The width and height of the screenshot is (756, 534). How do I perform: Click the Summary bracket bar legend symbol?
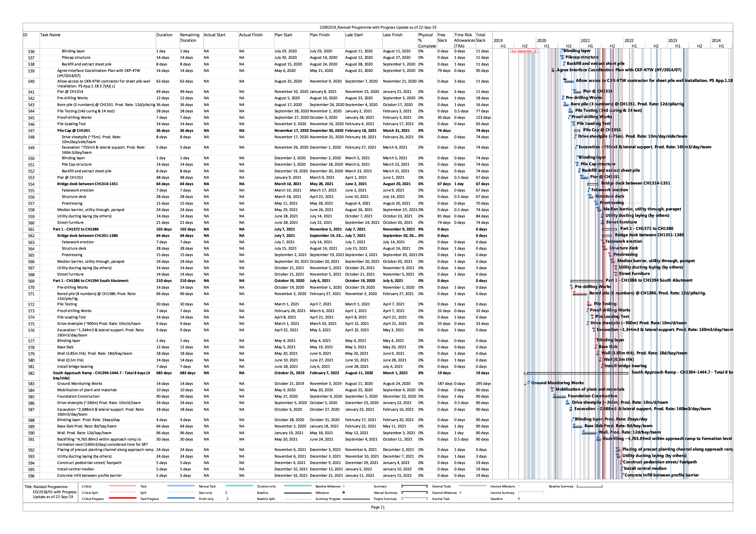pyautogui.click(x=414, y=486)
